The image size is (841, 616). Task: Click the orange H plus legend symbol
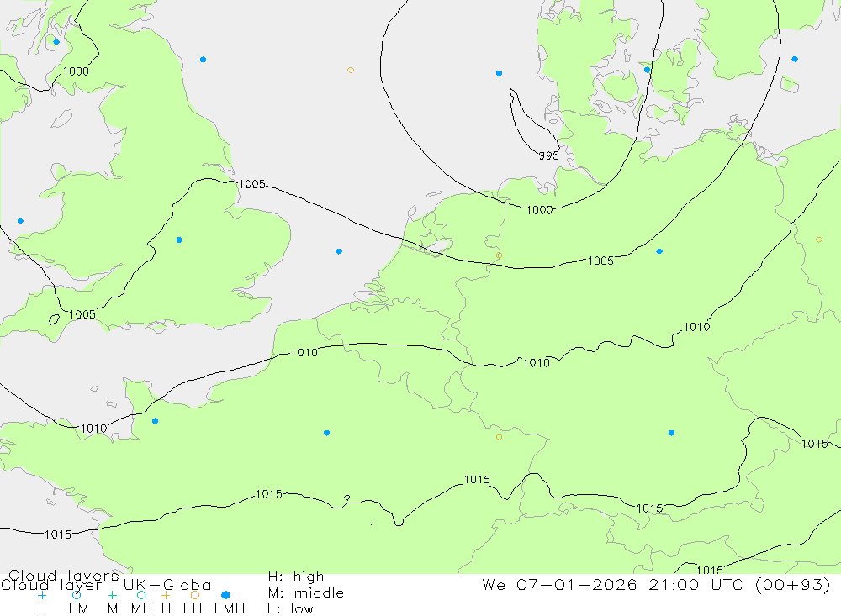click(166, 595)
